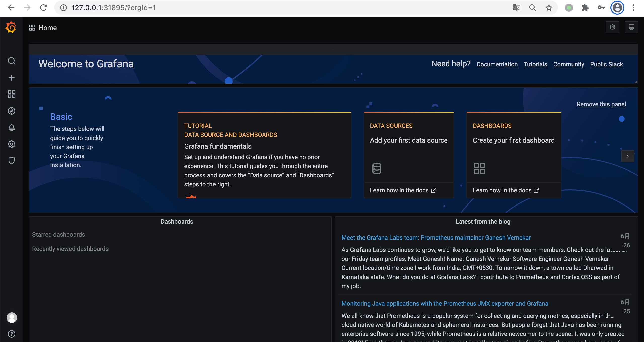The image size is (644, 342).
Task: Click the user avatar in sidebar
Action: tap(12, 317)
